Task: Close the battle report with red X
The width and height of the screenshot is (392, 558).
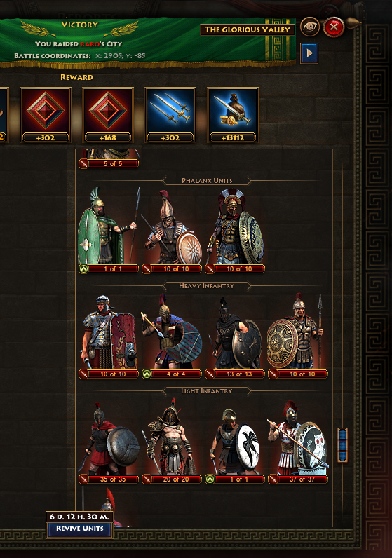Action: pyautogui.click(x=334, y=27)
